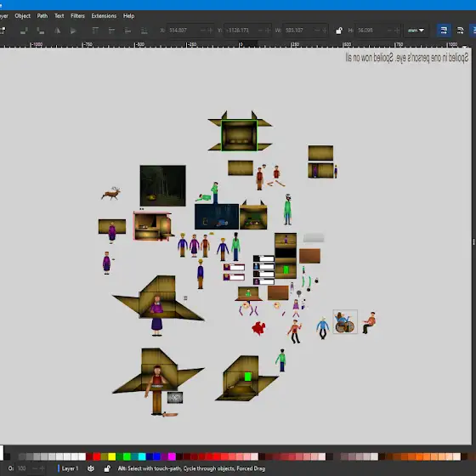Flip selected objects horizontally
476x476 pixels.
(57, 31)
